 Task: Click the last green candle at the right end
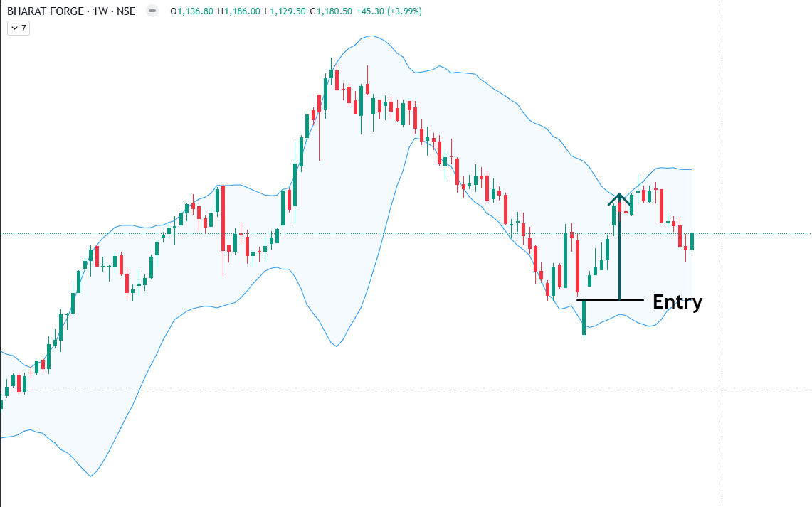(692, 241)
